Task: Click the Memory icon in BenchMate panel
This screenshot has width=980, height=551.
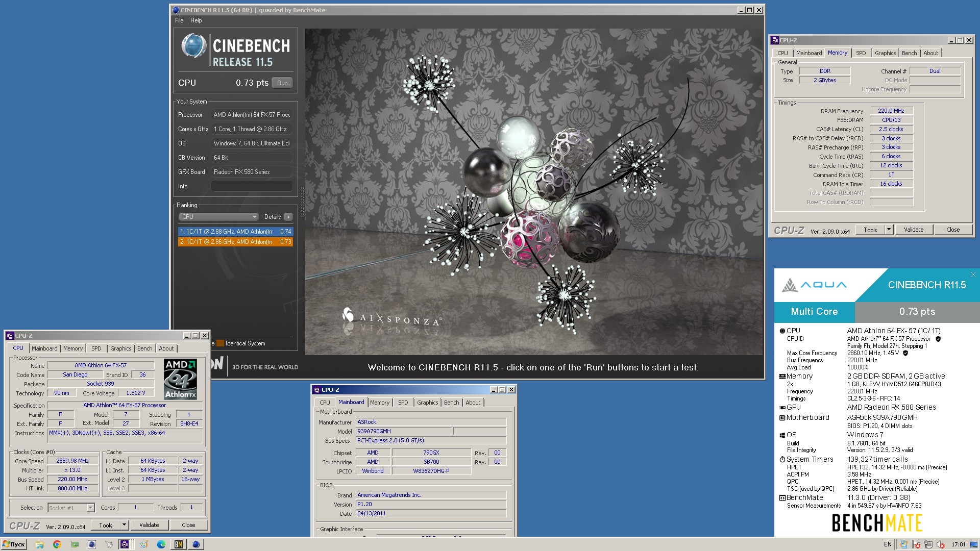Action: click(x=782, y=377)
